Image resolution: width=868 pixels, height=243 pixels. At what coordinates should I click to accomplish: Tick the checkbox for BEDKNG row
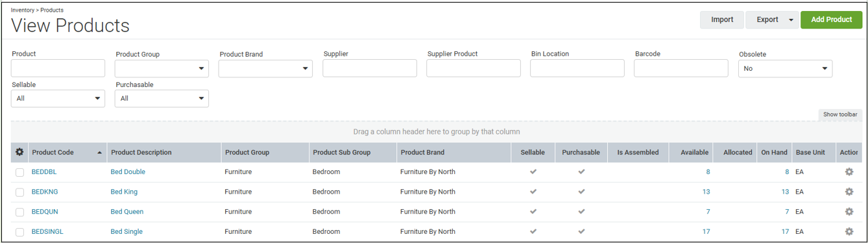point(20,192)
